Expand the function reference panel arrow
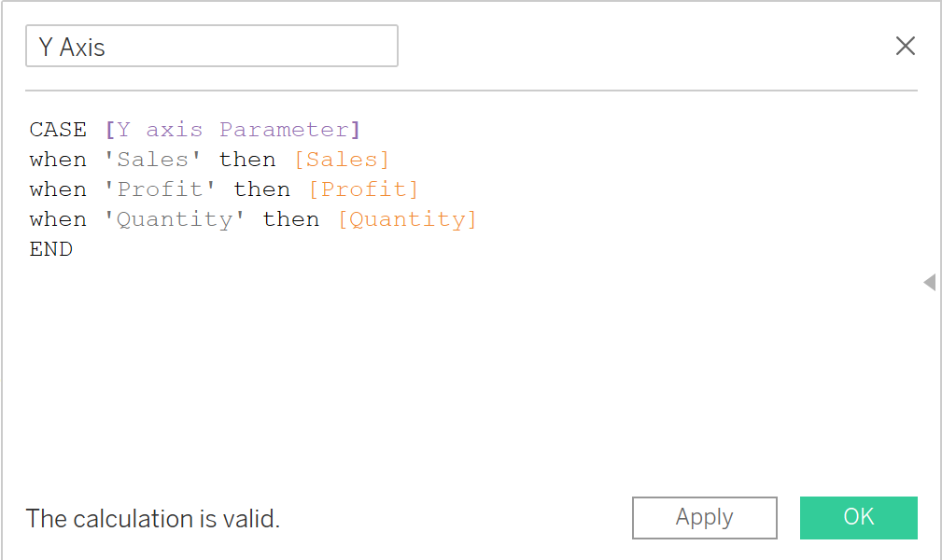The image size is (942, 560). 929,282
